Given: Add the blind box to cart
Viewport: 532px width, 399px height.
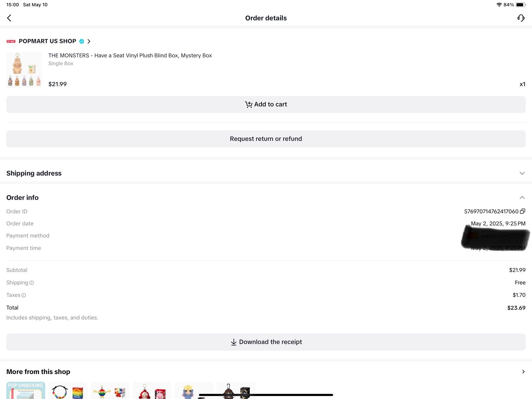Looking at the screenshot, I should click(x=266, y=104).
